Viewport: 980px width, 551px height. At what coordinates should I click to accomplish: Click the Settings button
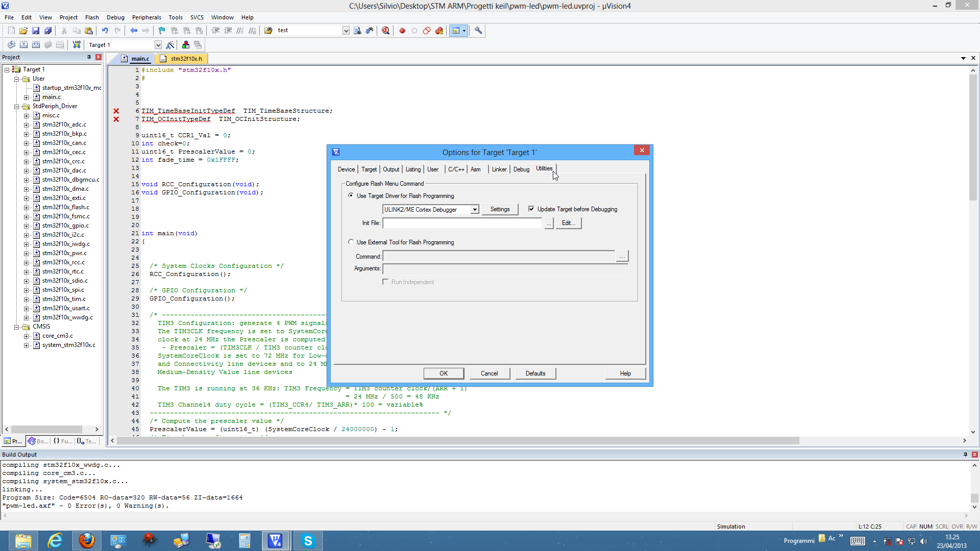coord(500,209)
